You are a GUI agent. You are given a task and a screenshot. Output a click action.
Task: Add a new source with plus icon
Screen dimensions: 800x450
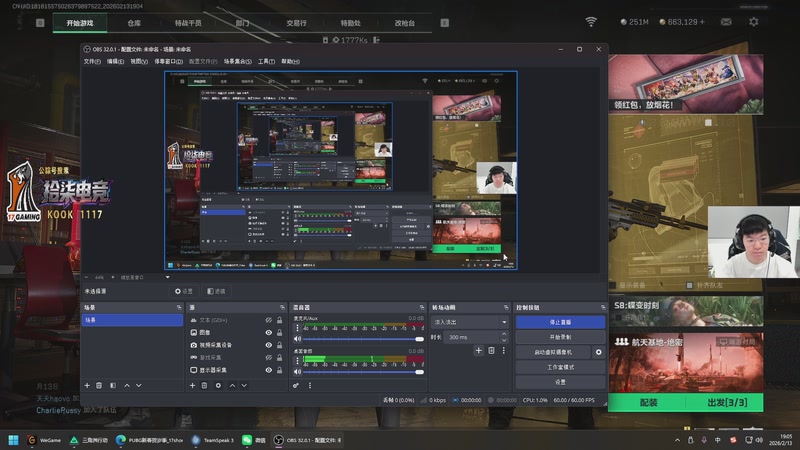pos(192,385)
